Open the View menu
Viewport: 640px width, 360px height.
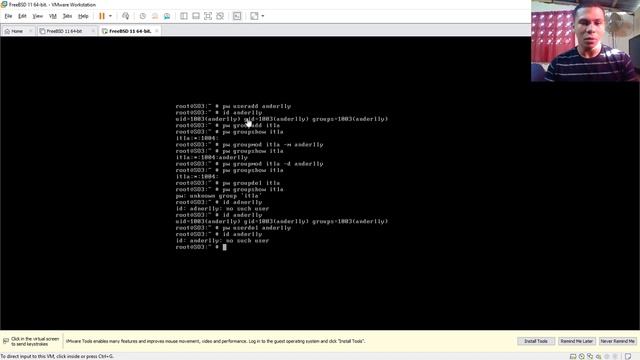coord(38,16)
